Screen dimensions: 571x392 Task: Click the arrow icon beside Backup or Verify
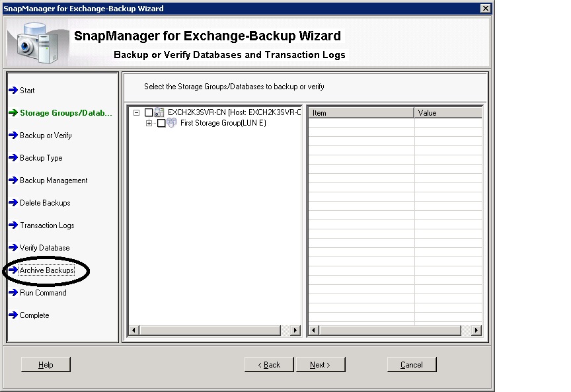[13, 135]
